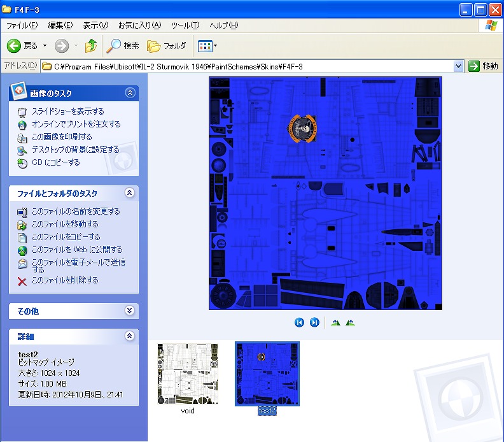Click このファイルの名前を変更する link
The image size is (504, 442).
click(76, 211)
